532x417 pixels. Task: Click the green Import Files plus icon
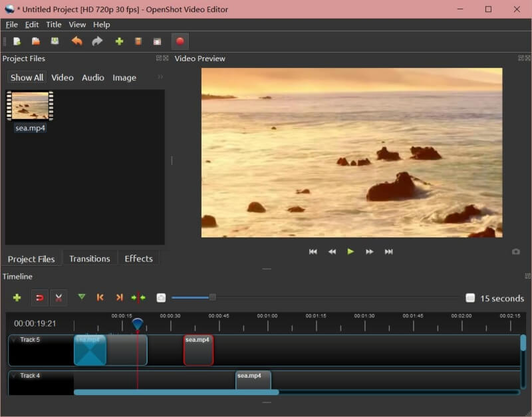pos(119,41)
